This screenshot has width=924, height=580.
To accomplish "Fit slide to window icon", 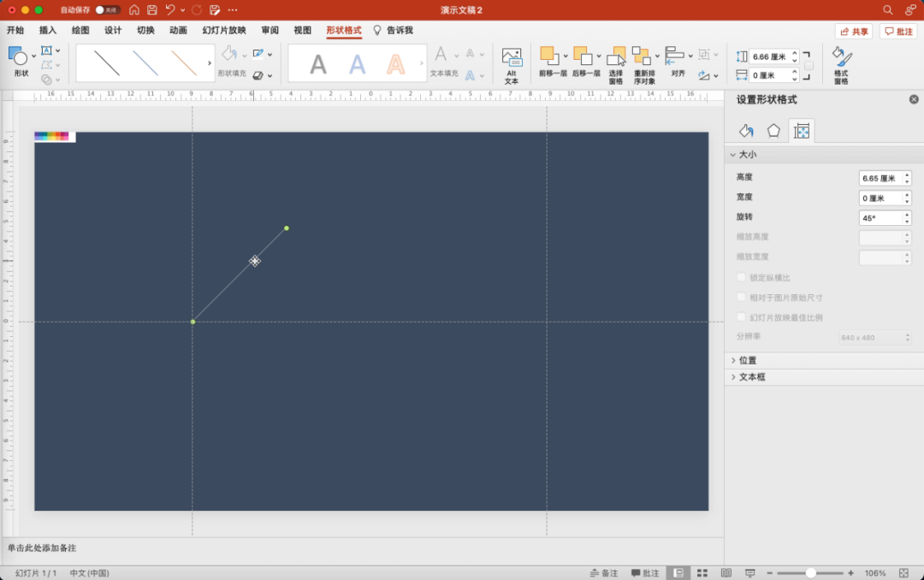I will [x=904, y=573].
